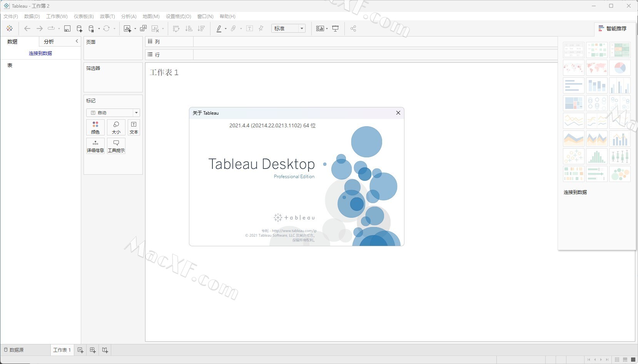The image size is (638, 364).
Task: Expand the clear sheet dropdown arrow
Action: point(163,29)
